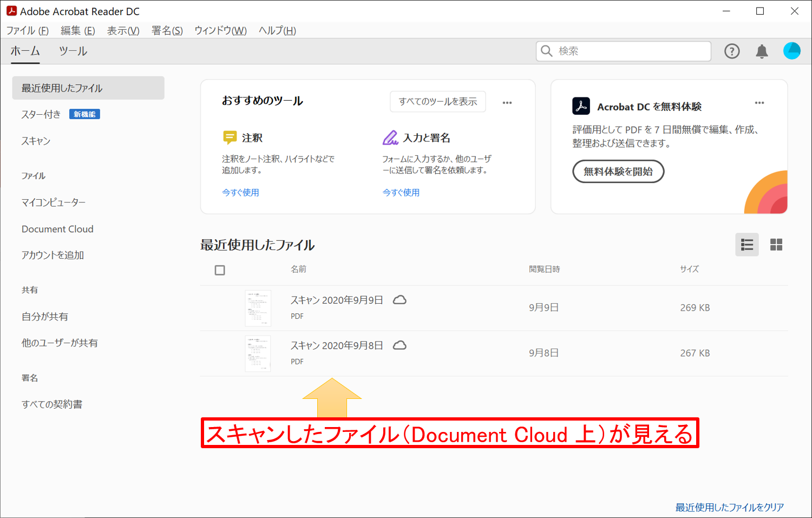Open the ウィンドウ menu
The width and height of the screenshot is (812, 518).
220,31
